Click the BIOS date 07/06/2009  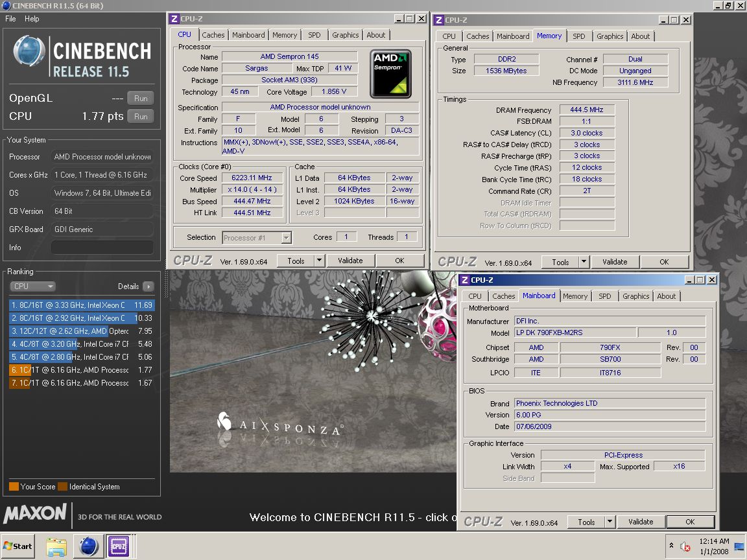pyautogui.click(x=610, y=426)
